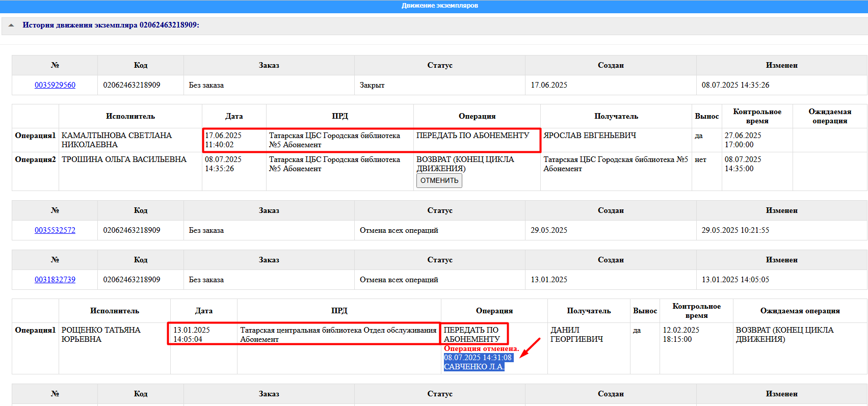868x406 pixels.
Task: Click the История движения экземпляра heading text
Action: click(x=111, y=25)
